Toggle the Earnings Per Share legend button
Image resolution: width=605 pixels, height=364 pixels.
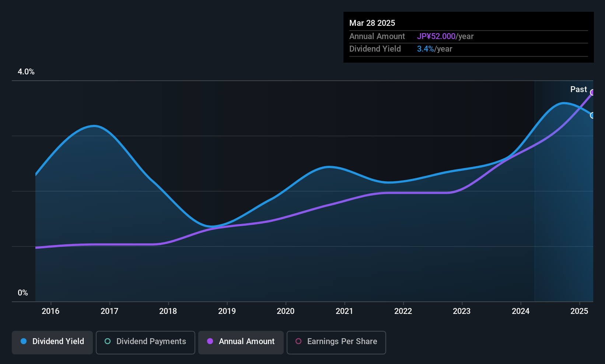(x=336, y=342)
